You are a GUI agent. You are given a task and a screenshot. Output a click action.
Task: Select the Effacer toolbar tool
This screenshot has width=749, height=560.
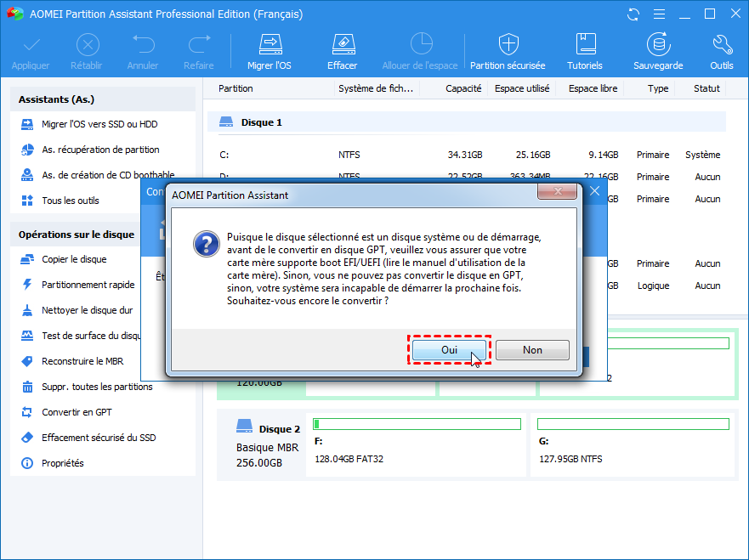click(343, 52)
